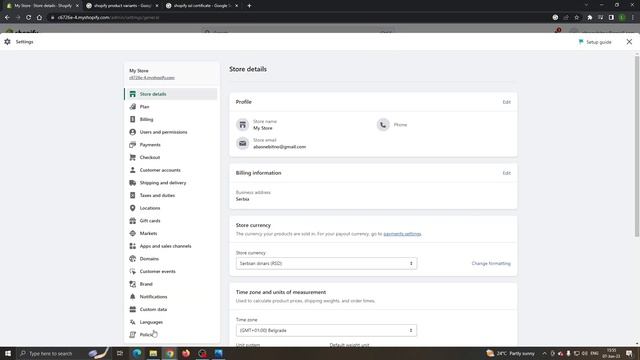
Task: Edit the Billing information section
Action: (507, 173)
